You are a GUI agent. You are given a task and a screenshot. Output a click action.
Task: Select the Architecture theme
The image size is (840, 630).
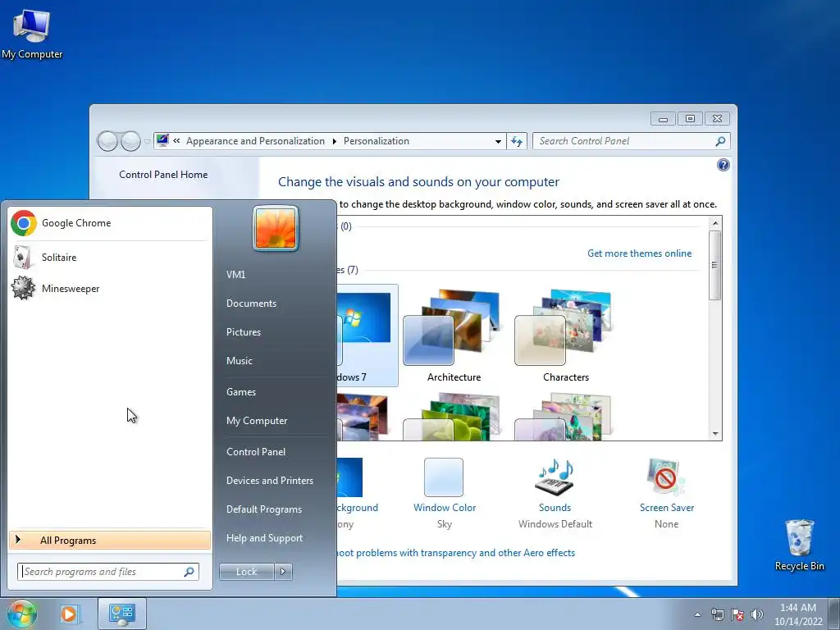coord(454,335)
